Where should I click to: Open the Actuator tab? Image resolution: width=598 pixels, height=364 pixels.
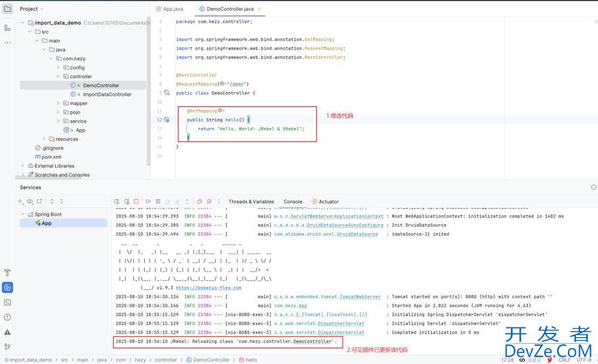(325, 201)
